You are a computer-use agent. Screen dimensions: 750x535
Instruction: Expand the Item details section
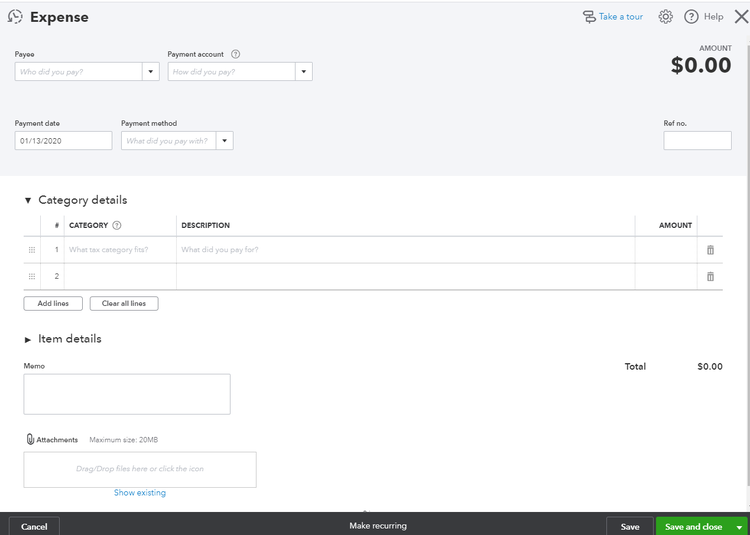tap(28, 339)
